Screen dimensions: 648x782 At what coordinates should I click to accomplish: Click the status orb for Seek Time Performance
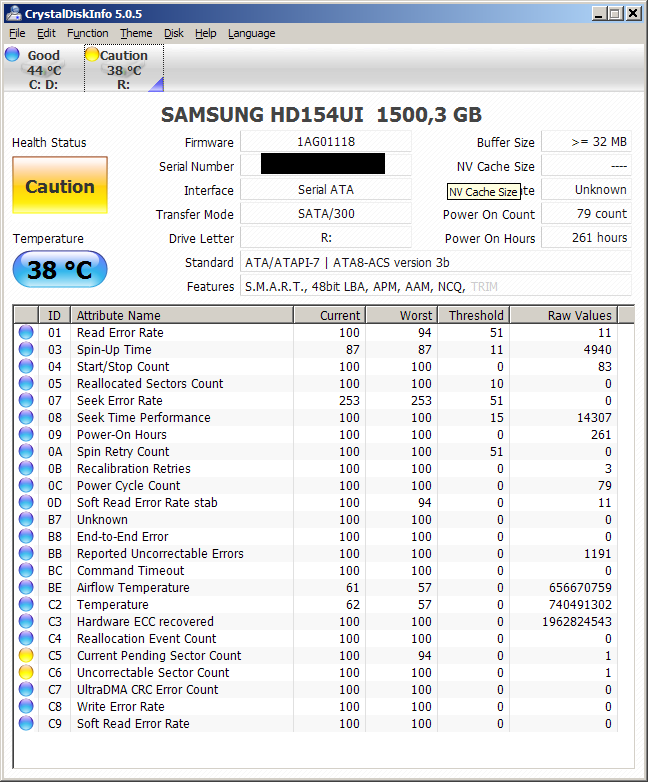click(x=26, y=417)
